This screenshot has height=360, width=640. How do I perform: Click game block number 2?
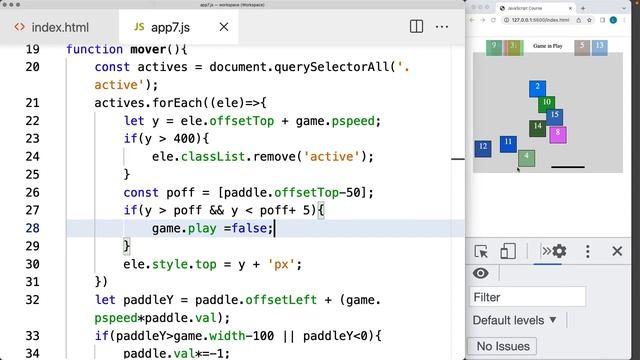coord(537,89)
